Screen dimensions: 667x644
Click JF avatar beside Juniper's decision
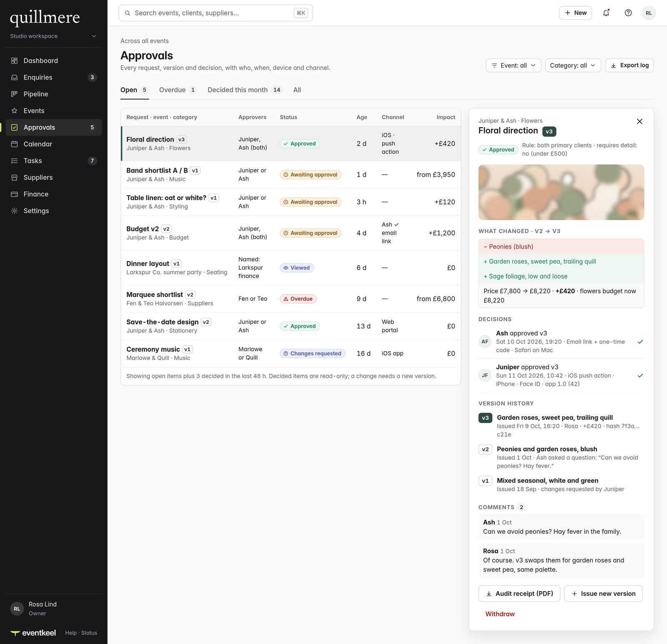485,375
